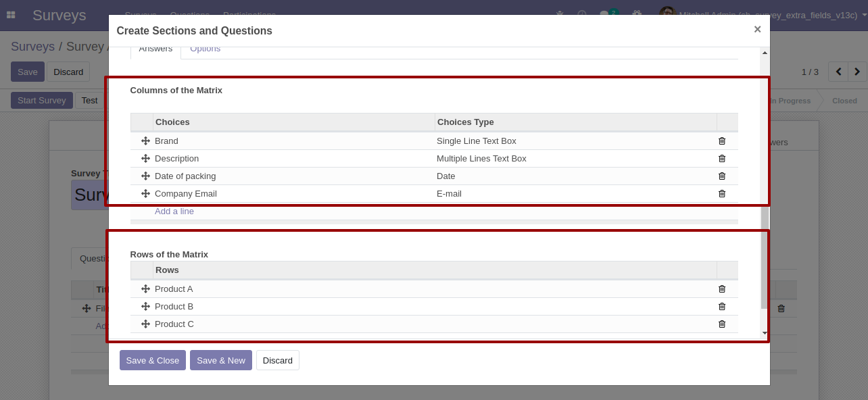Open the apps grid menu
The width and height of the screenshot is (868, 400).
(11, 15)
